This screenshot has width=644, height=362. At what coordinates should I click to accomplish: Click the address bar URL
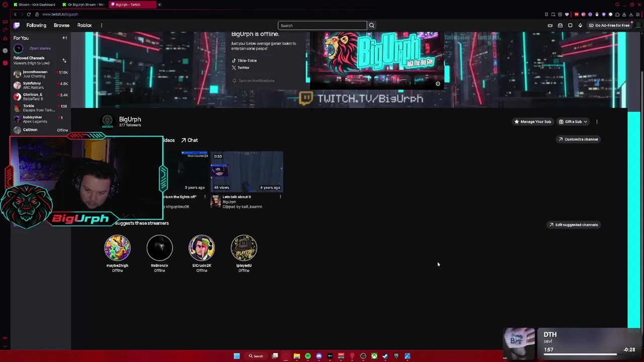tap(60, 15)
